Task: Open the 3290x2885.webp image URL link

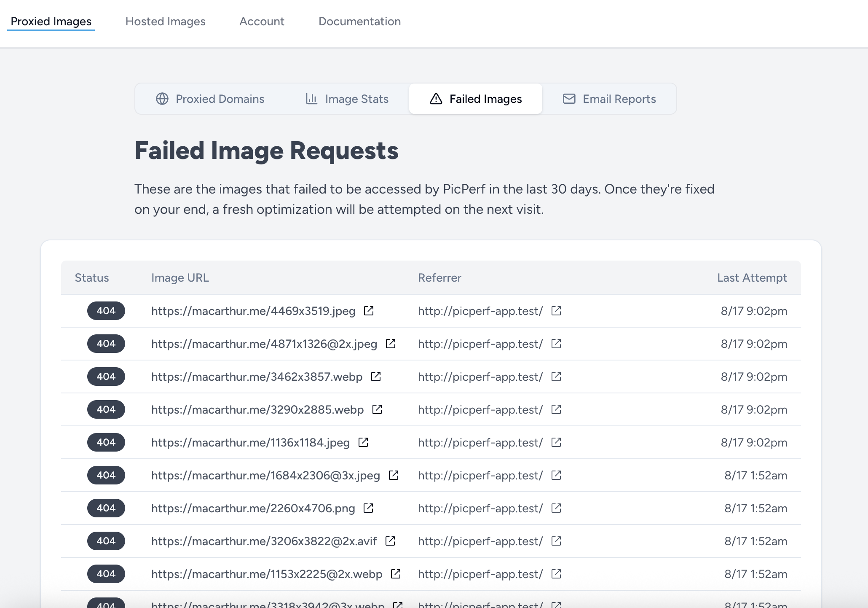Action: 257,409
